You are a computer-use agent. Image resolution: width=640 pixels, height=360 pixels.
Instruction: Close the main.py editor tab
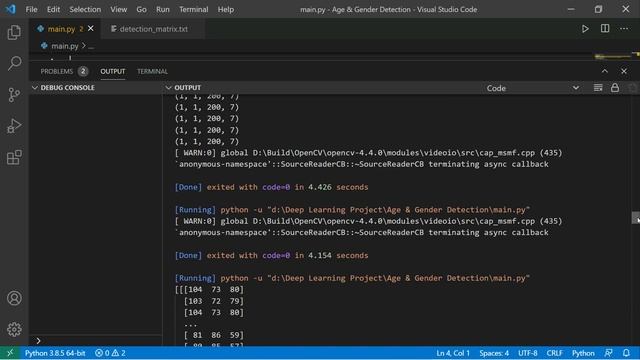(x=91, y=29)
